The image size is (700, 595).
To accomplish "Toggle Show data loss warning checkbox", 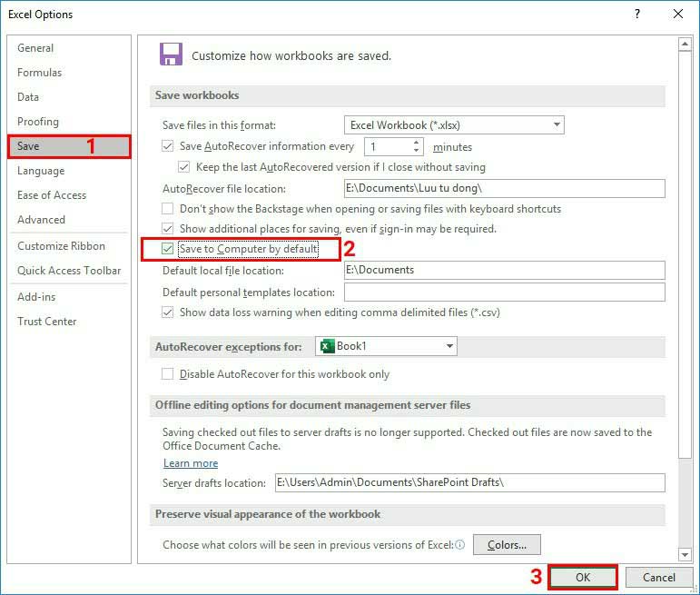I will 167,312.
